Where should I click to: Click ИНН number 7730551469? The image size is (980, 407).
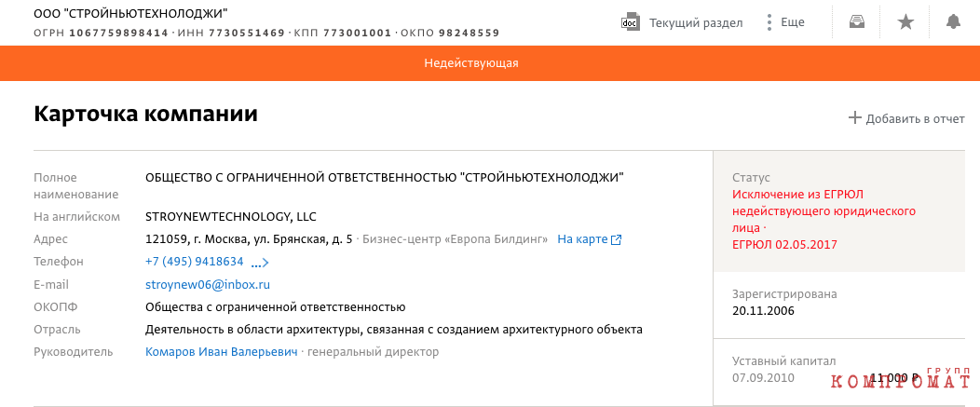tap(247, 33)
